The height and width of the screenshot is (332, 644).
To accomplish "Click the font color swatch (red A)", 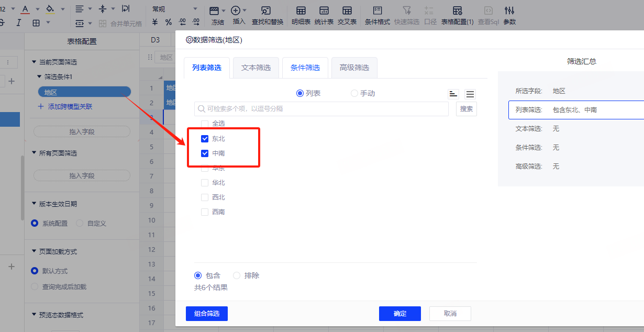I will [x=25, y=9].
